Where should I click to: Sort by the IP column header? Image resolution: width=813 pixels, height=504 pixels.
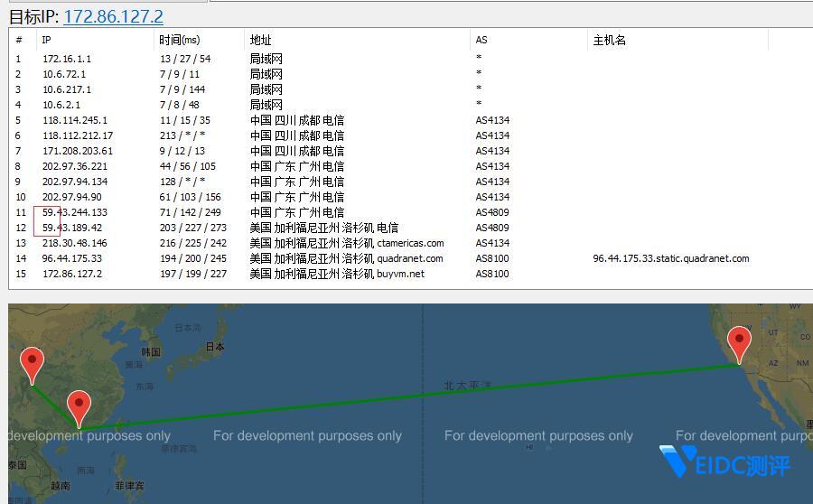point(47,40)
